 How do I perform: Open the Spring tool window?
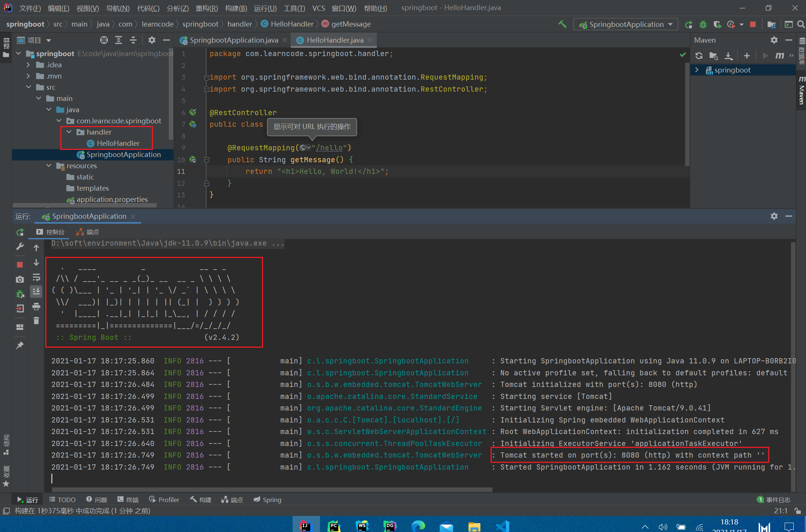(x=268, y=500)
